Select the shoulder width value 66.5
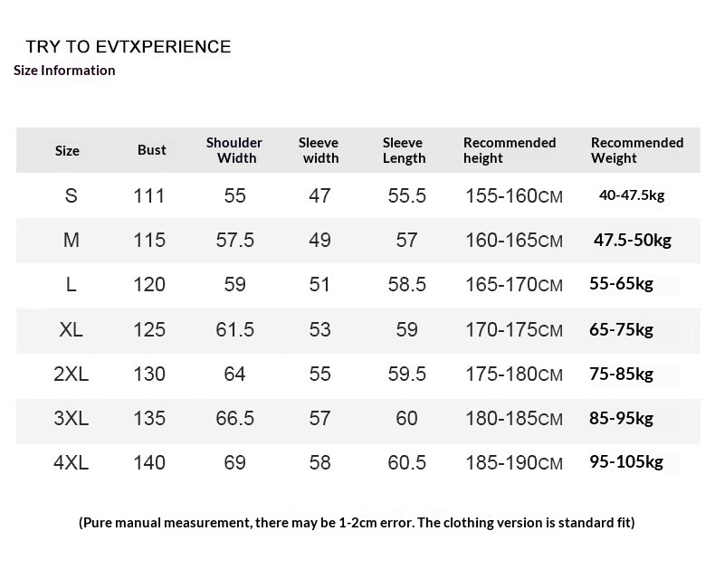This screenshot has height=588, width=715. tap(234, 418)
